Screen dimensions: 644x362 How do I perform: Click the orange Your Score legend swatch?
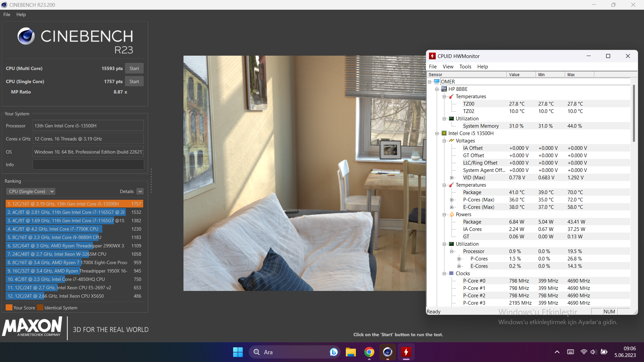click(x=9, y=307)
